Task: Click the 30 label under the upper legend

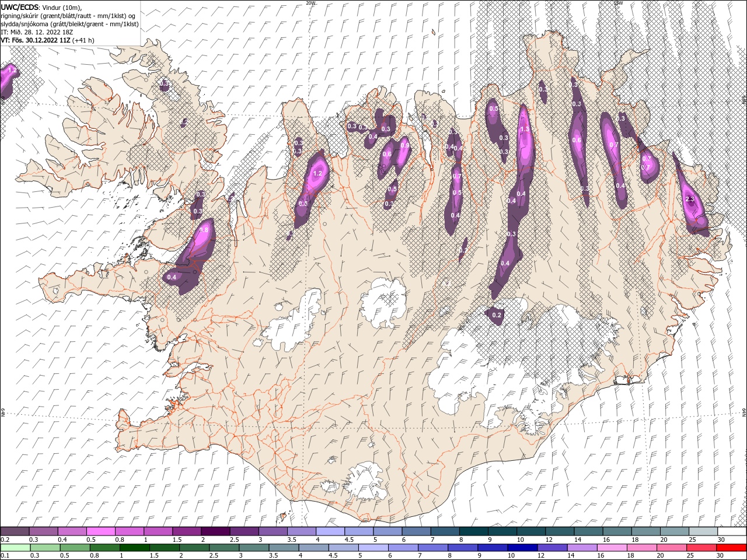Action: 721,540
